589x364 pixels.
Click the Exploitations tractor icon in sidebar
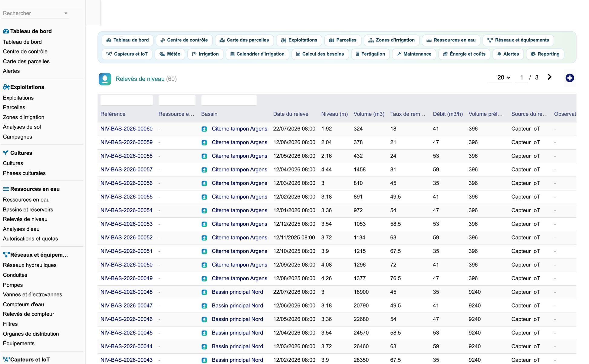(6, 87)
